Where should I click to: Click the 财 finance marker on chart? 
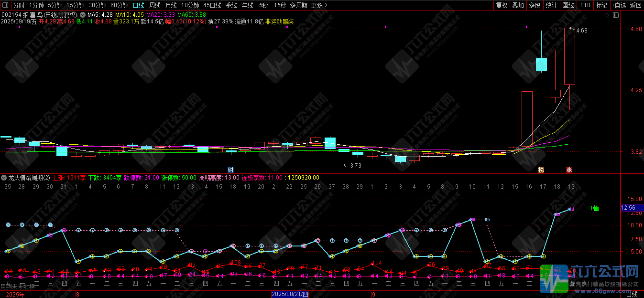click(x=230, y=170)
